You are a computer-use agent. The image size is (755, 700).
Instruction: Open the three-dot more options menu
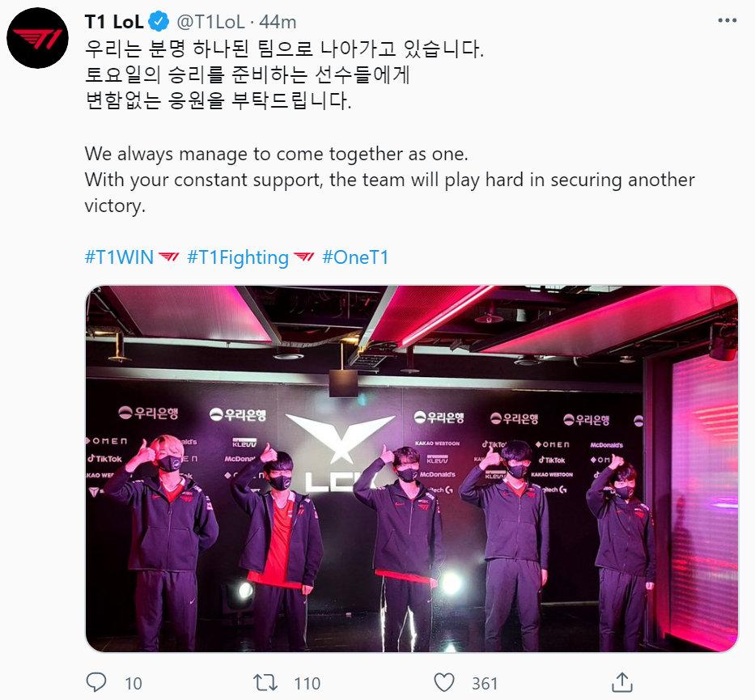pyautogui.click(x=727, y=20)
